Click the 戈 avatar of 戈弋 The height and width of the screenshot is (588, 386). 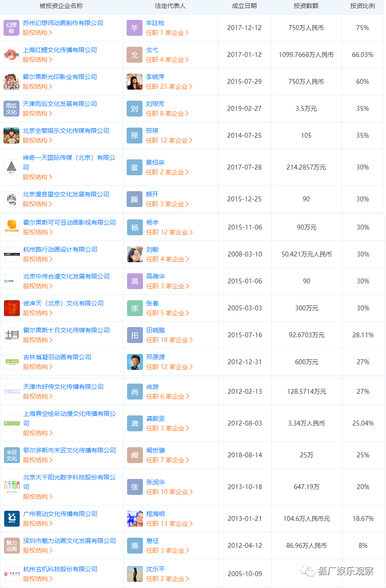(x=135, y=55)
